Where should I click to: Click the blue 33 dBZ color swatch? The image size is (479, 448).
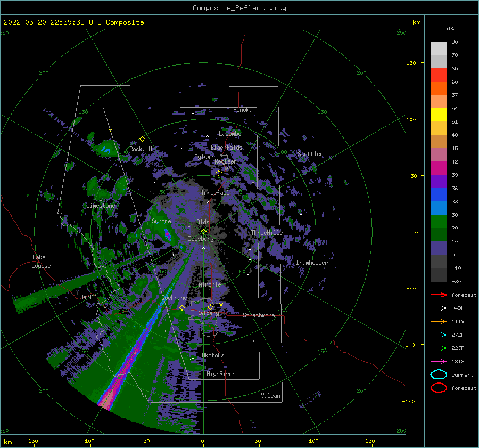click(439, 194)
